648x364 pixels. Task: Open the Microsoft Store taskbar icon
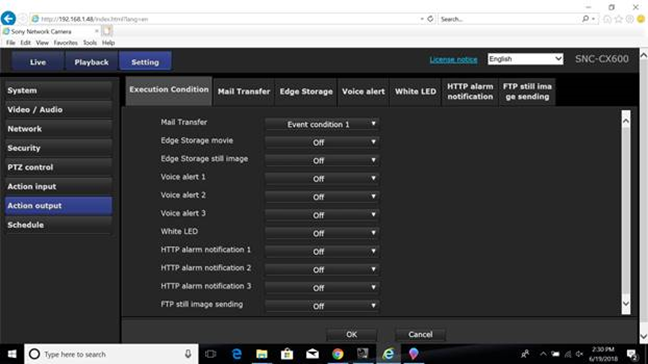click(287, 354)
